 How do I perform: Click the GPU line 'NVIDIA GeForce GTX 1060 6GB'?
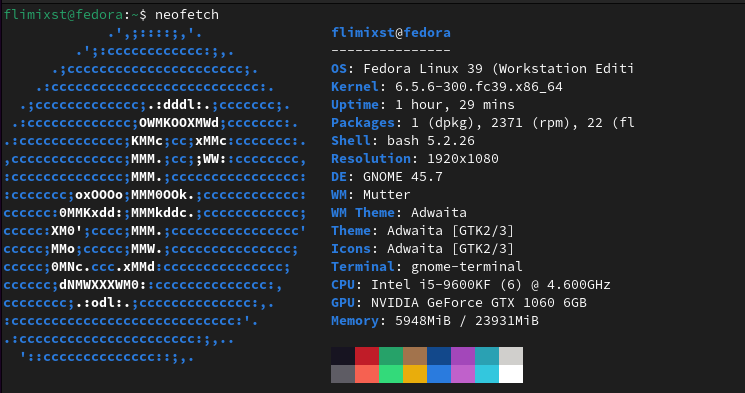pos(478,303)
